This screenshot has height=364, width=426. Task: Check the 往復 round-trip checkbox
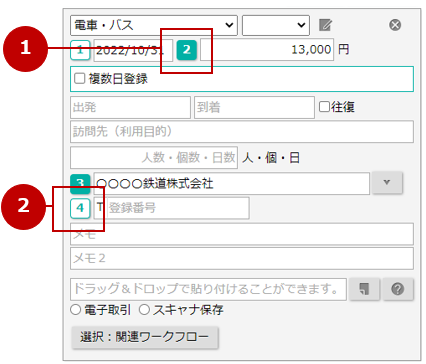[x=324, y=107]
